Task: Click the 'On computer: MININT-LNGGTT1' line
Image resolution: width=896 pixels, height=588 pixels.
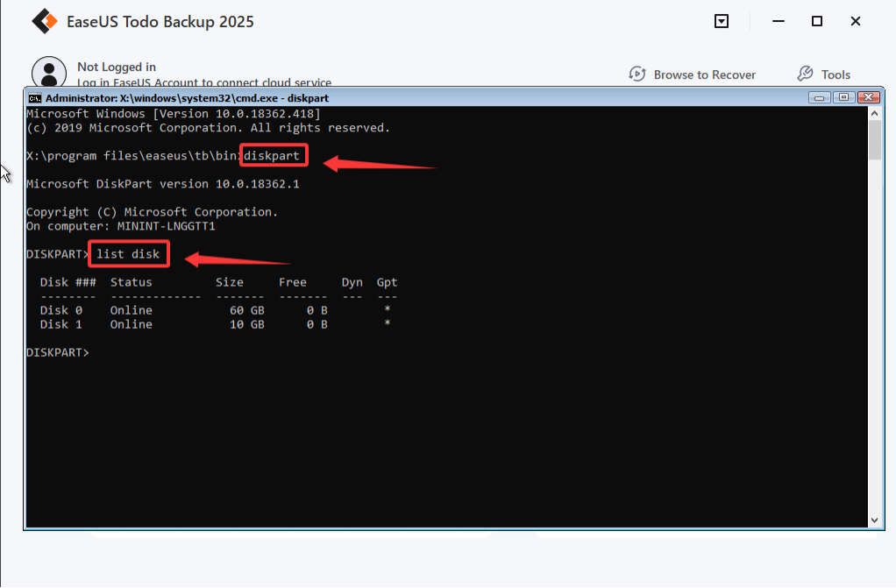Action: [x=121, y=226]
